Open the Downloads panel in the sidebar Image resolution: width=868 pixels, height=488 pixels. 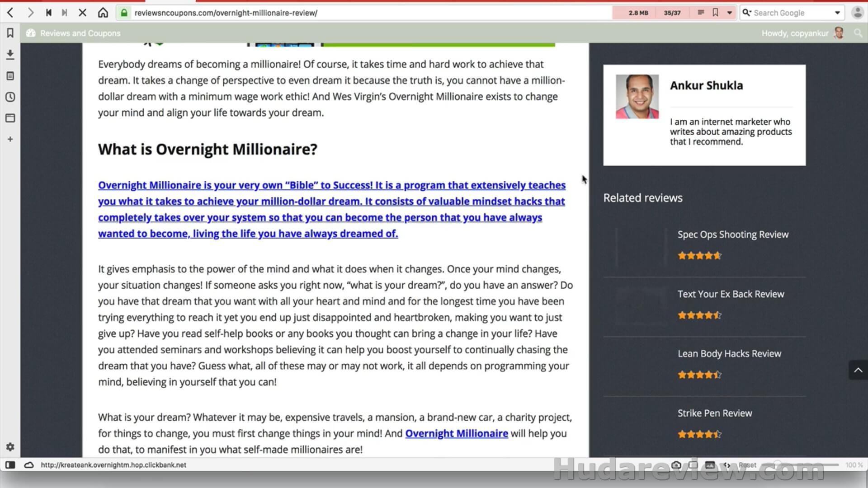coord(10,55)
